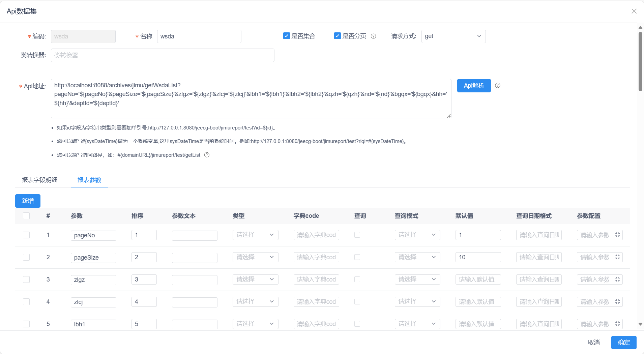Click 取消 to cancel the dialog
The height and width of the screenshot is (354, 644).
tap(594, 342)
